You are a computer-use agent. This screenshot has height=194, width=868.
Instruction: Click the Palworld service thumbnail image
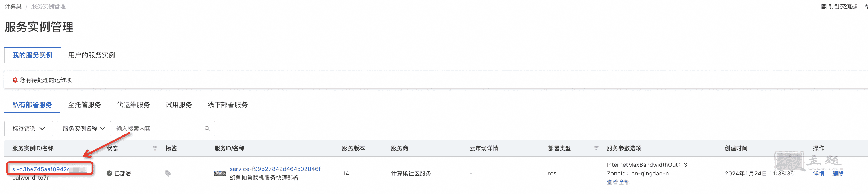(x=220, y=173)
